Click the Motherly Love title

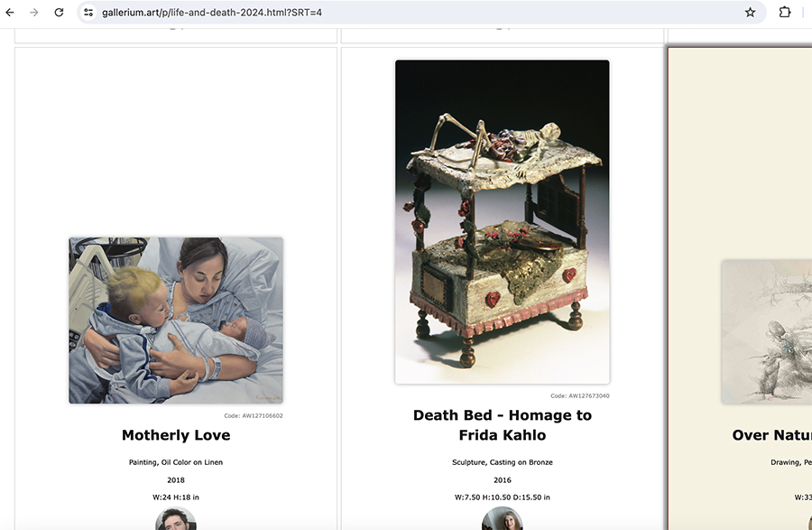[x=176, y=435]
